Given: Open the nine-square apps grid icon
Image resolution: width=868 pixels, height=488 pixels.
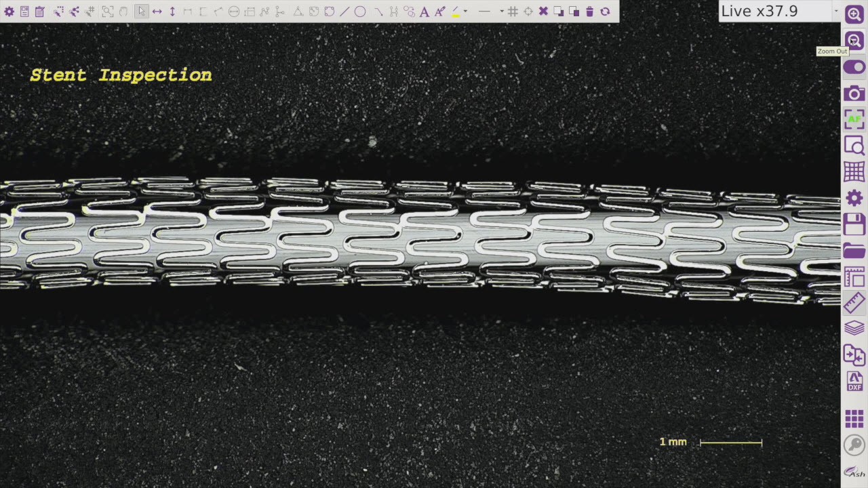Looking at the screenshot, I should click(854, 419).
